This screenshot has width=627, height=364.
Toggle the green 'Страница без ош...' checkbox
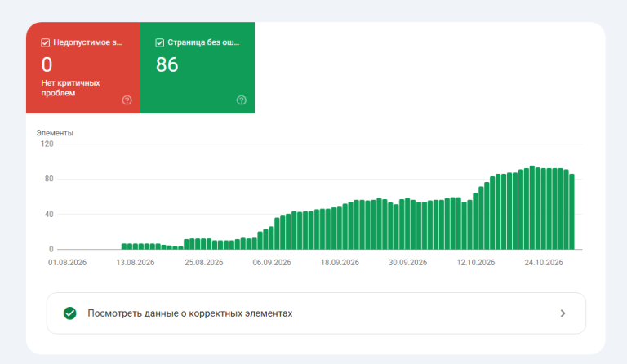tap(159, 42)
